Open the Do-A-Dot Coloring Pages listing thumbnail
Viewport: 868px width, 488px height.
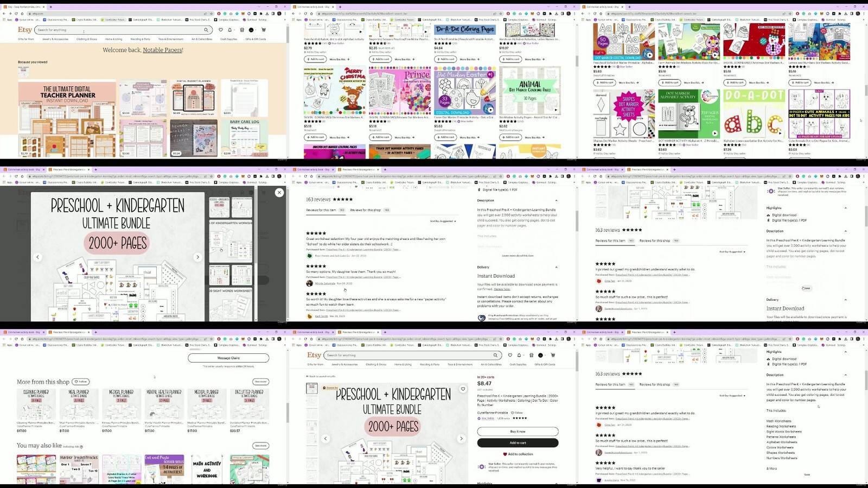coord(464,30)
